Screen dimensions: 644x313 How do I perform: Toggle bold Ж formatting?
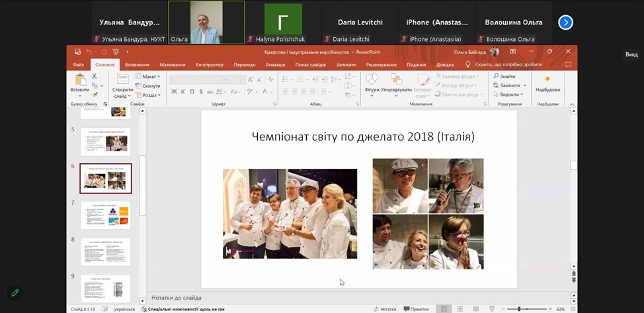pos(174,92)
